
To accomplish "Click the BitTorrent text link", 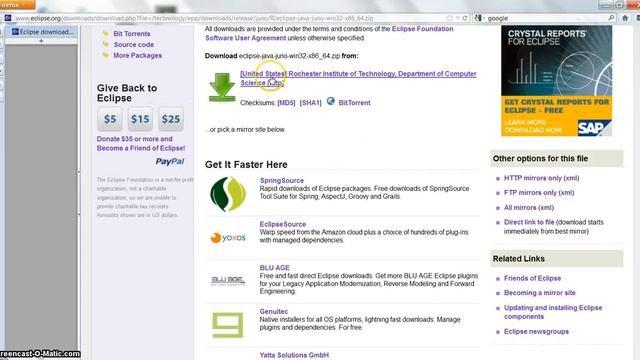I will click(354, 103).
